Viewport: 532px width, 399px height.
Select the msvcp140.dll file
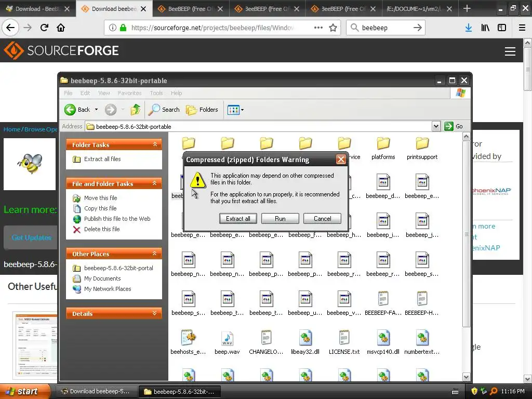(383, 343)
